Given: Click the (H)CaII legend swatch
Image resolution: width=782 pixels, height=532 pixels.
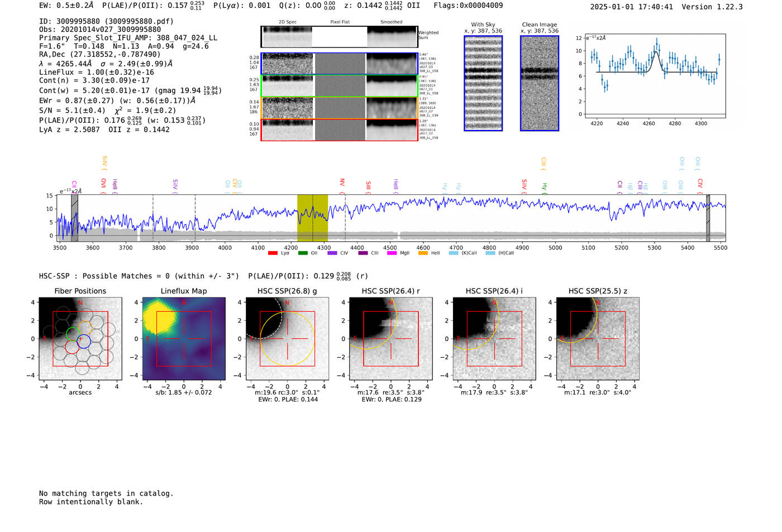Looking at the screenshot, I should click(490, 253).
